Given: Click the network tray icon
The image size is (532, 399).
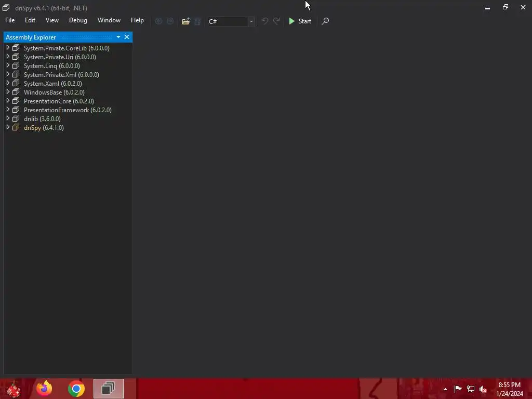Looking at the screenshot, I should point(471,389).
